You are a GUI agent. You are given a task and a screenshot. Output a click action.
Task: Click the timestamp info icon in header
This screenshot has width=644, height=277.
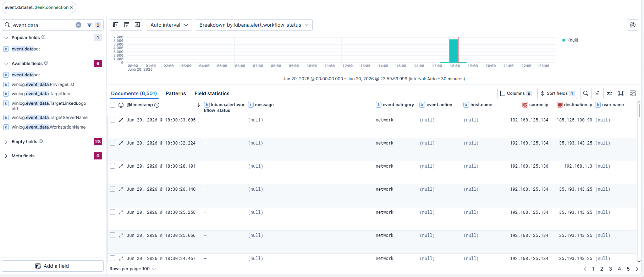pyautogui.click(x=121, y=105)
